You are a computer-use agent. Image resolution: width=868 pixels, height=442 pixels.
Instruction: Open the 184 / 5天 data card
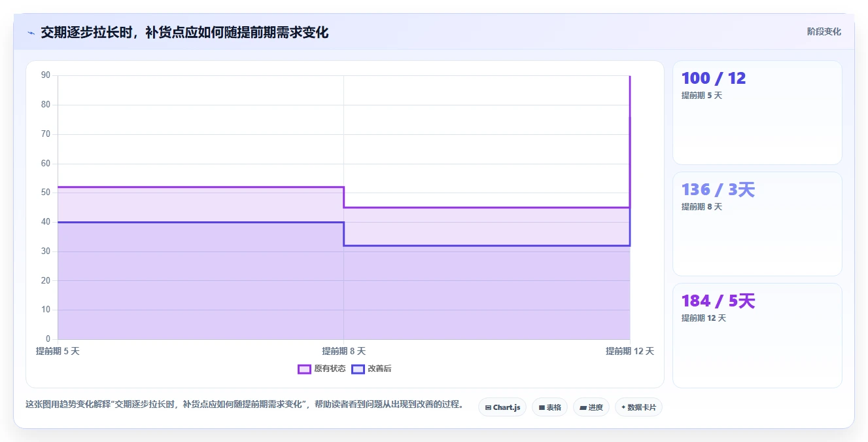757,335
